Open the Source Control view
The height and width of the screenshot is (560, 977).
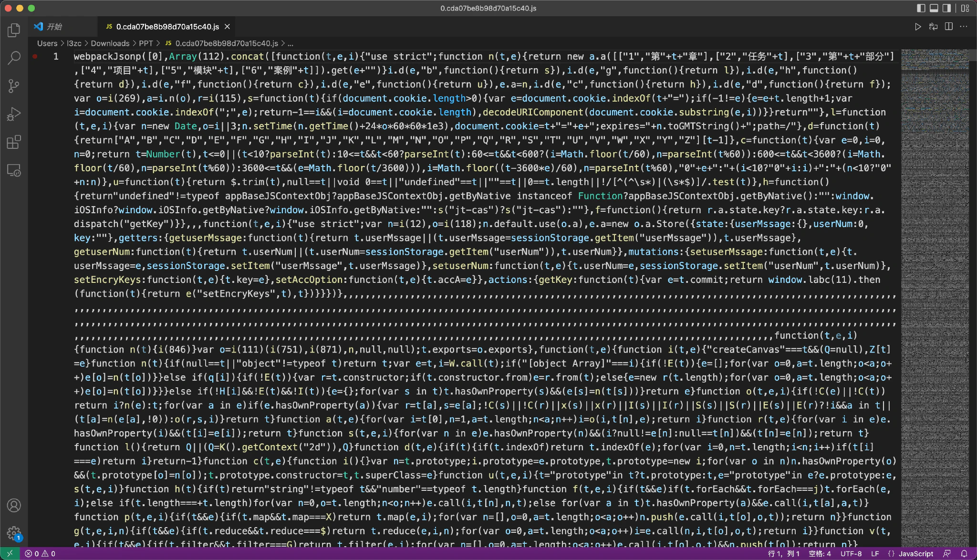[14, 86]
